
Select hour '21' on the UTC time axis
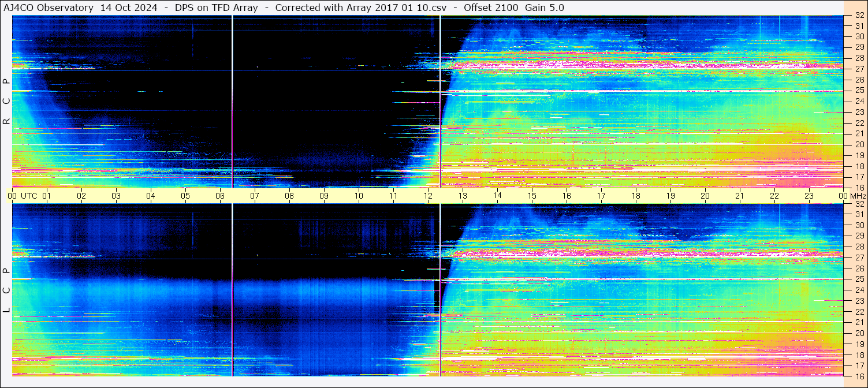point(740,196)
